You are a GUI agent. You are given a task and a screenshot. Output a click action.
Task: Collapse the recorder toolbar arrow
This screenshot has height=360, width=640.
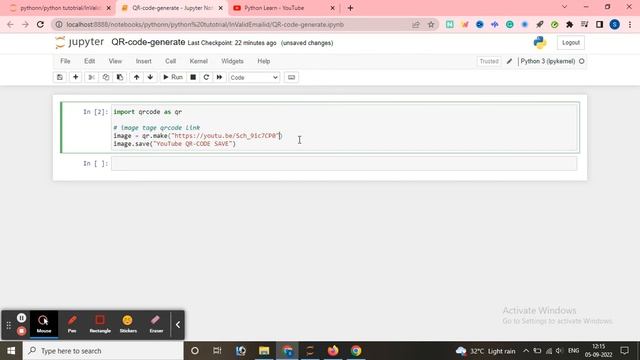178,324
